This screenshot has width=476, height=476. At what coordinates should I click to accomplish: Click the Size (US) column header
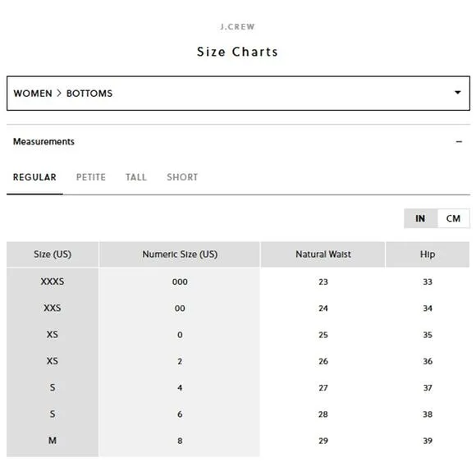[x=53, y=254]
